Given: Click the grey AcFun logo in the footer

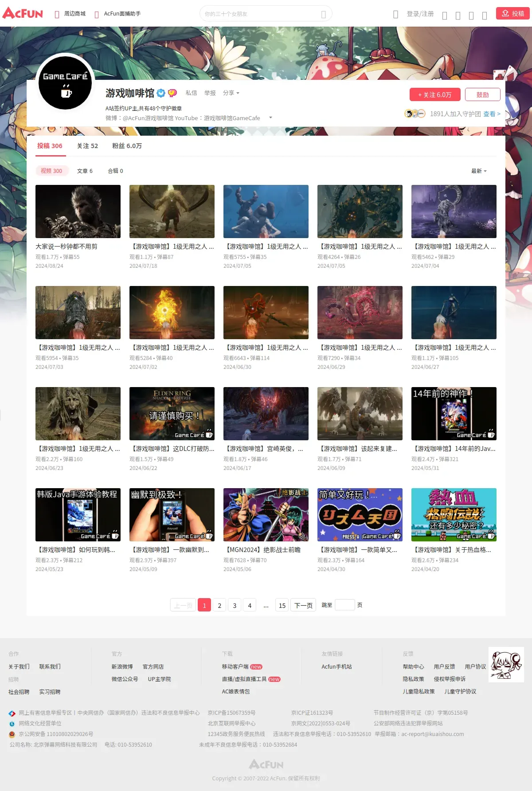Looking at the screenshot, I should (266, 764).
